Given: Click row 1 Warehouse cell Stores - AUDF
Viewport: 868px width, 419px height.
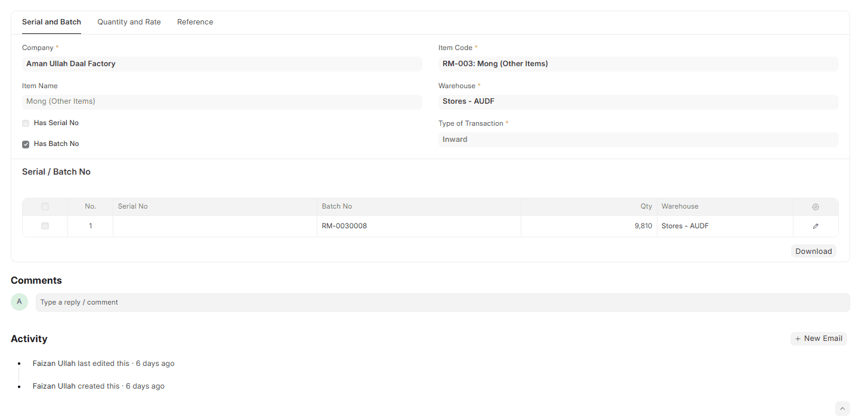Looking at the screenshot, I should click(725, 226).
